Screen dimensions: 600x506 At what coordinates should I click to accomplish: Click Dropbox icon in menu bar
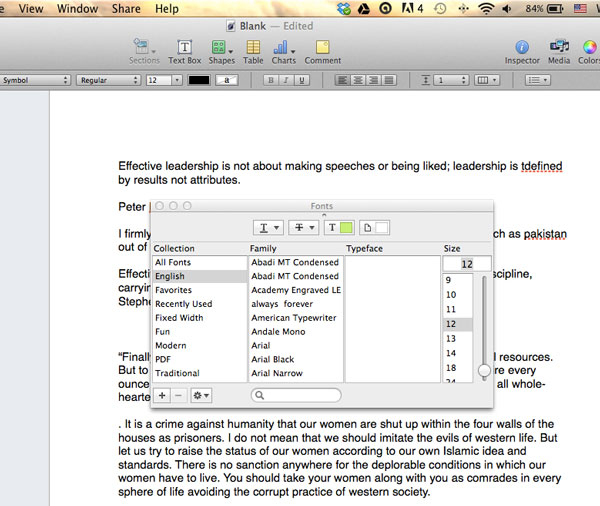(344, 8)
